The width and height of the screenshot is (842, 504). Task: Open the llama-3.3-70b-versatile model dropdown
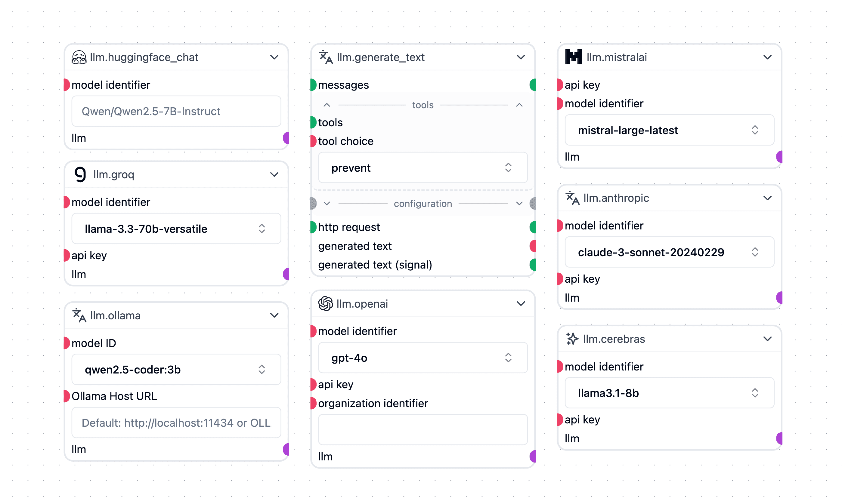[176, 229]
